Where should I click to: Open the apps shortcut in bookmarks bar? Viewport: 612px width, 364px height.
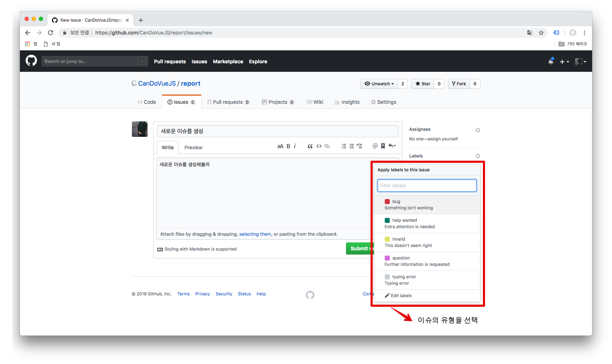tap(31, 44)
